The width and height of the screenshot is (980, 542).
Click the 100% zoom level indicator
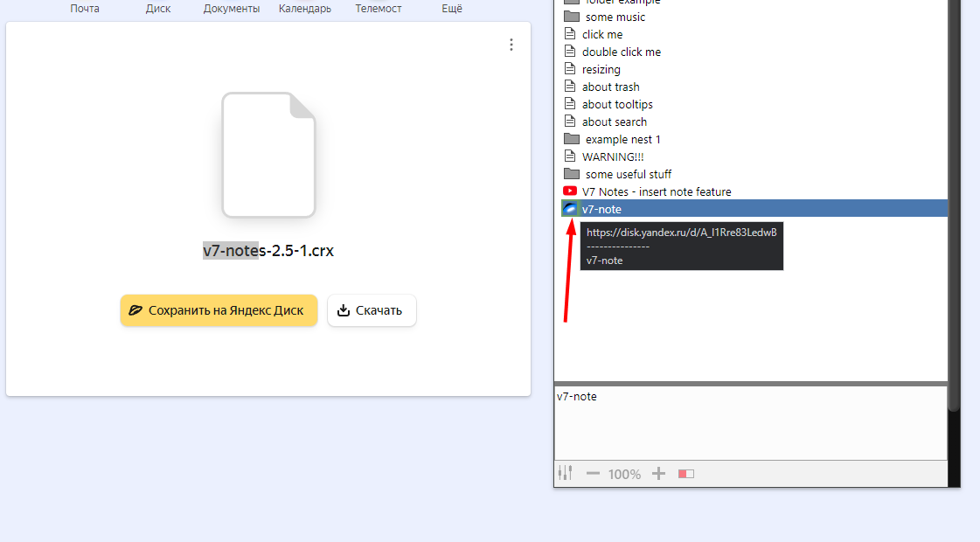coord(624,474)
